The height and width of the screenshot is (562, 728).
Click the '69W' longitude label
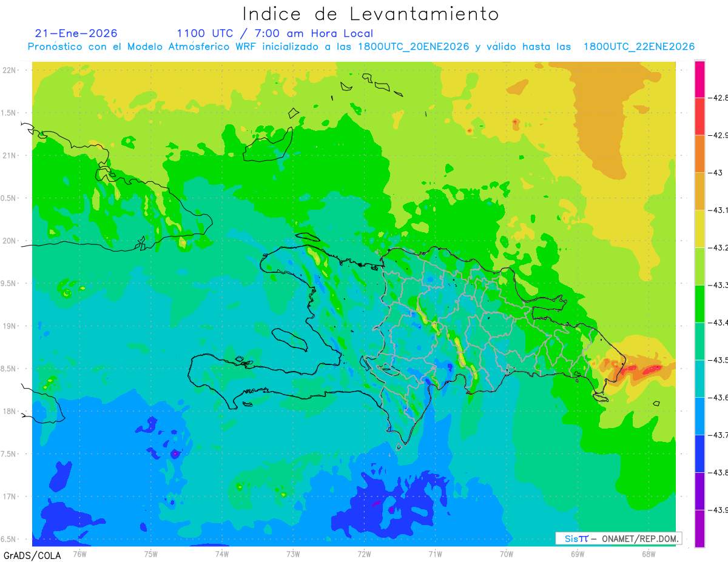578,554
